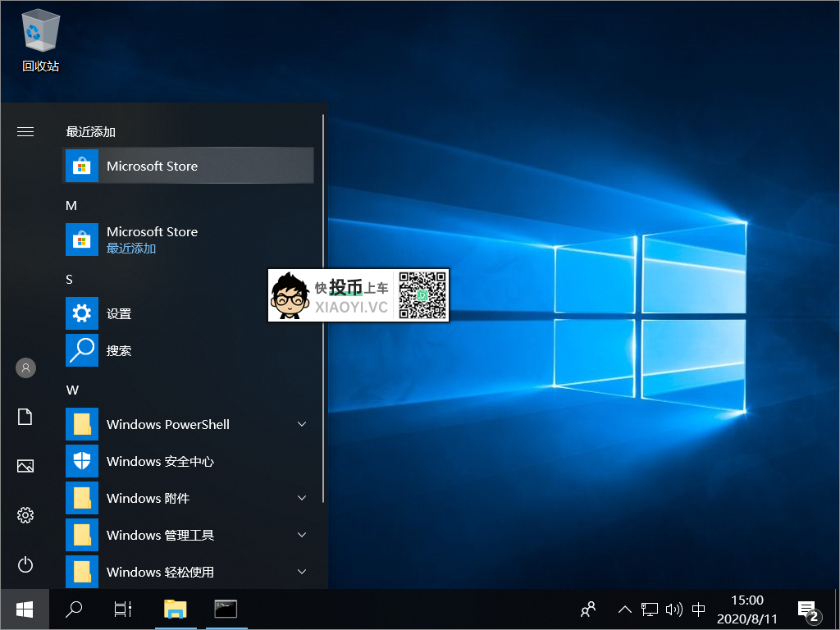The height and width of the screenshot is (630, 840).
Task: Click the hamburger menu in Start
Action: click(25, 131)
